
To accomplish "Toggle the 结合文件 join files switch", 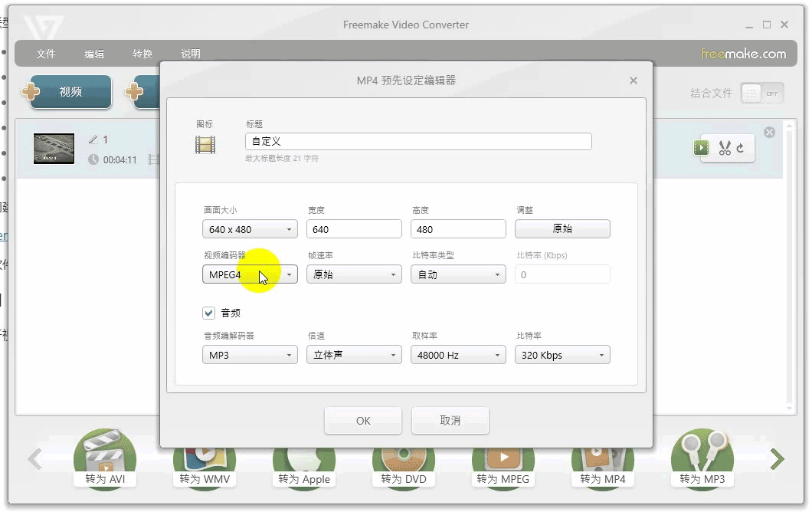I will [761, 94].
